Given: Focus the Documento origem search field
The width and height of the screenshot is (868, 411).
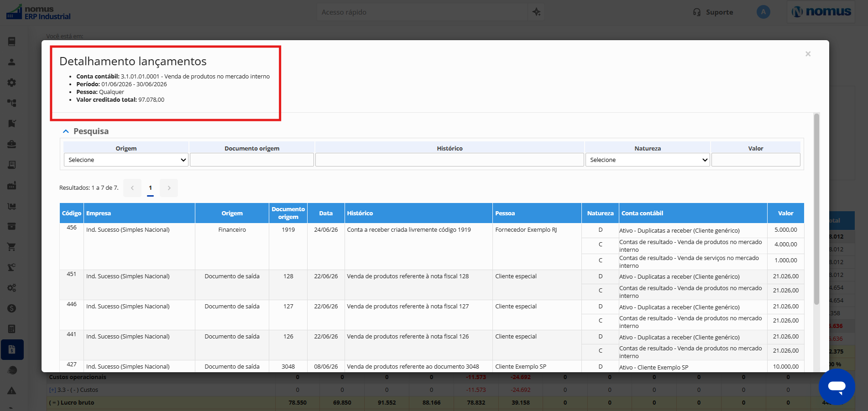Looking at the screenshot, I should [x=252, y=160].
